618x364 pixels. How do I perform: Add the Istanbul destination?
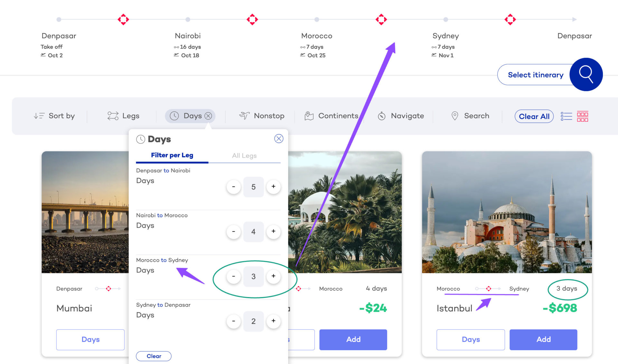pyautogui.click(x=543, y=339)
